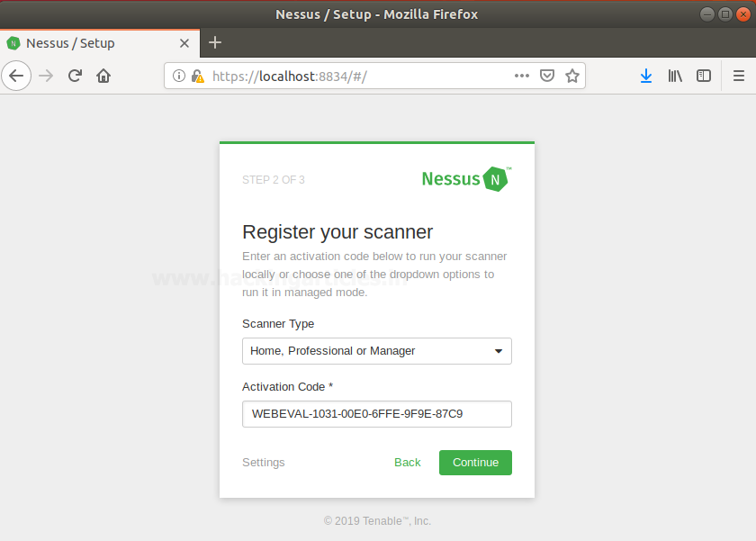Go to the Firefox home page icon
Viewport: 756px width, 541px height.
[x=103, y=76]
